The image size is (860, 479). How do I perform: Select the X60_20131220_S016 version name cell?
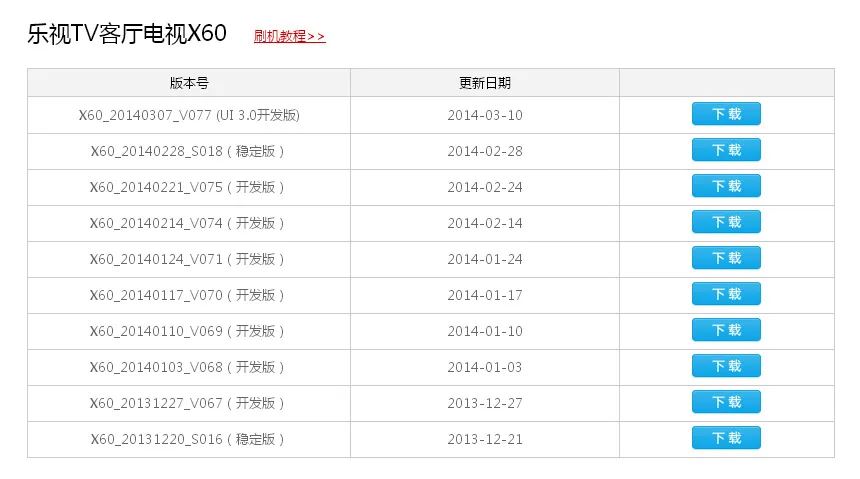click(189, 439)
